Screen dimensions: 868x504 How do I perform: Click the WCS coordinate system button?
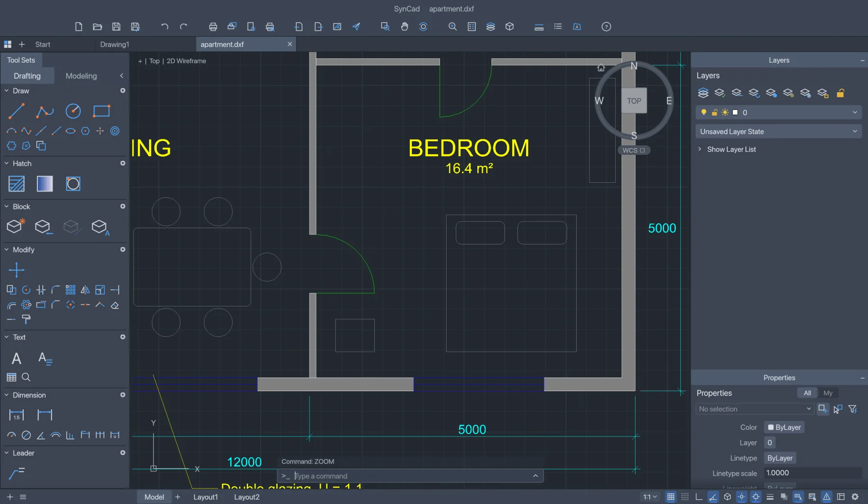click(x=633, y=150)
